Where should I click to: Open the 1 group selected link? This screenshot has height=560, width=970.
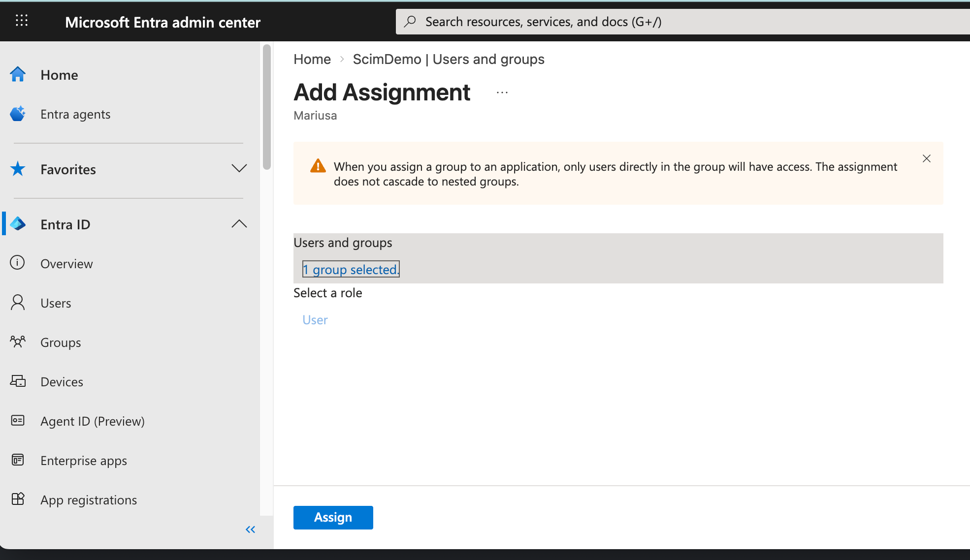pos(351,269)
